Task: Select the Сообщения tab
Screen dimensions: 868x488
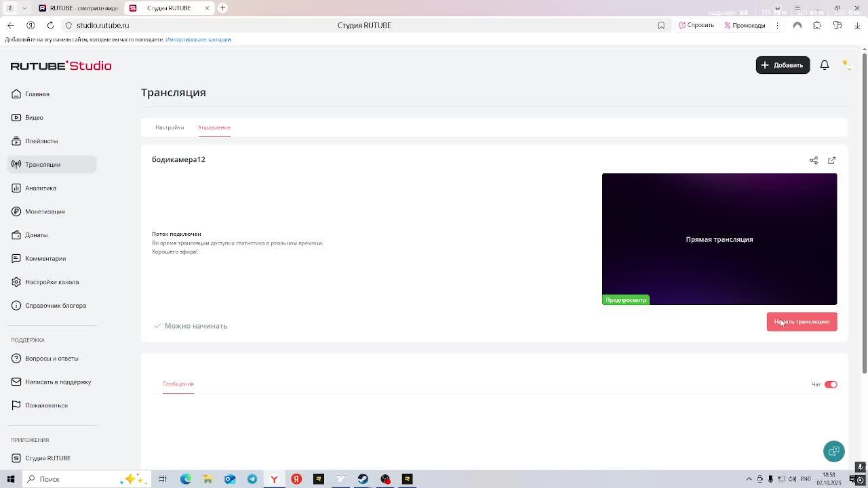Action: 178,384
